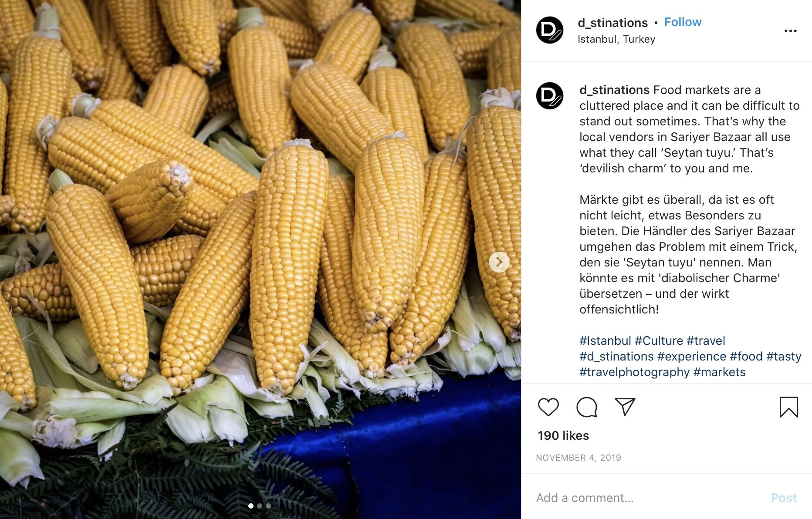Image resolution: width=812 pixels, height=519 pixels.
Task: Jump to second carousel dot indicator
Action: pos(260,506)
